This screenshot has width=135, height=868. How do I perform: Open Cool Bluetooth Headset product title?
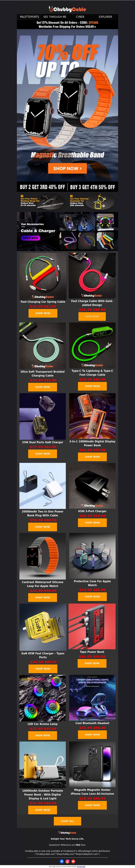click(x=92, y=723)
